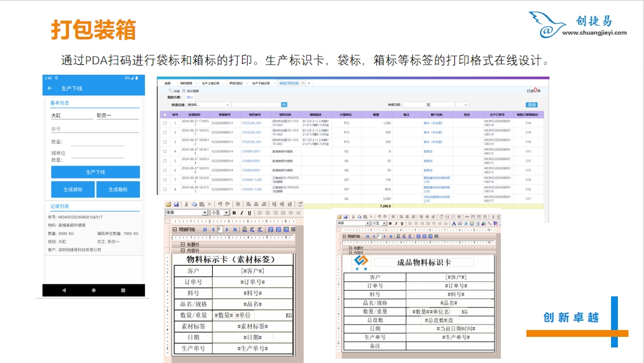Click the 单号 input field on PDA

tap(93, 130)
